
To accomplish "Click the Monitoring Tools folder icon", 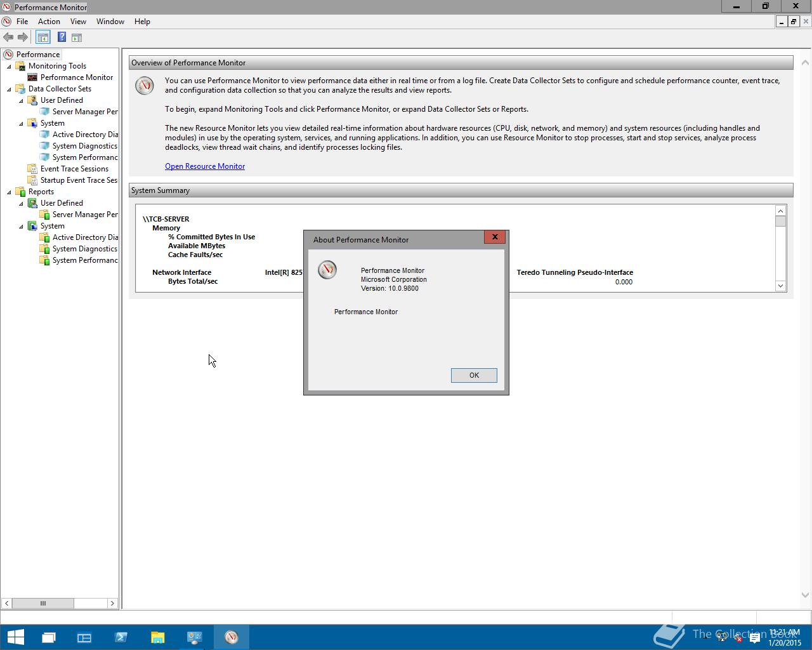I will [20, 66].
